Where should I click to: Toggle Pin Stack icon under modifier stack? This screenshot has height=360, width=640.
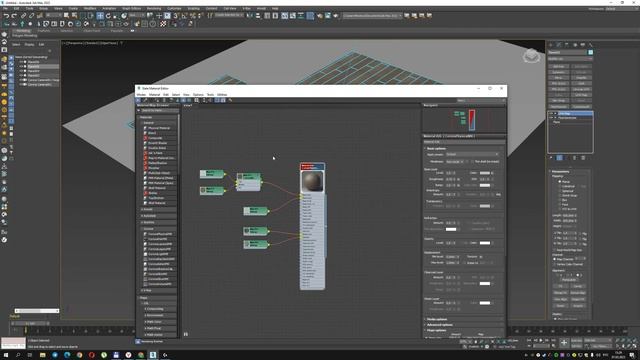[551, 158]
